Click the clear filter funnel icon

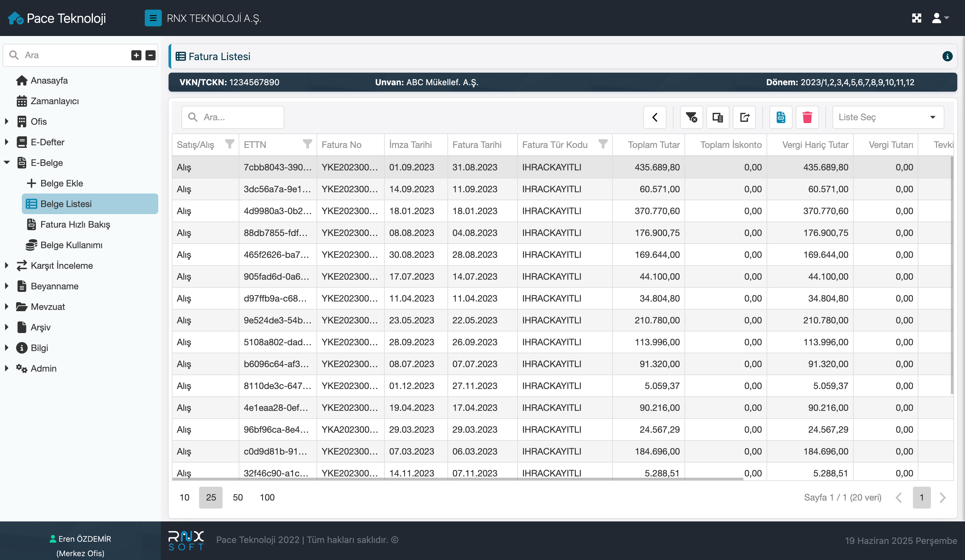coord(691,117)
